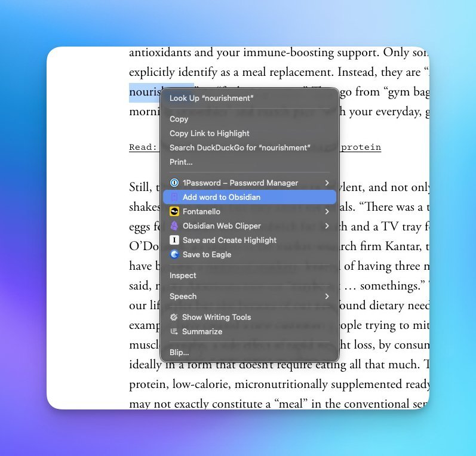This screenshot has width=476, height=456.
Task: Expand the Obsidian Web Clipper submenu chevron
Action: tap(327, 226)
